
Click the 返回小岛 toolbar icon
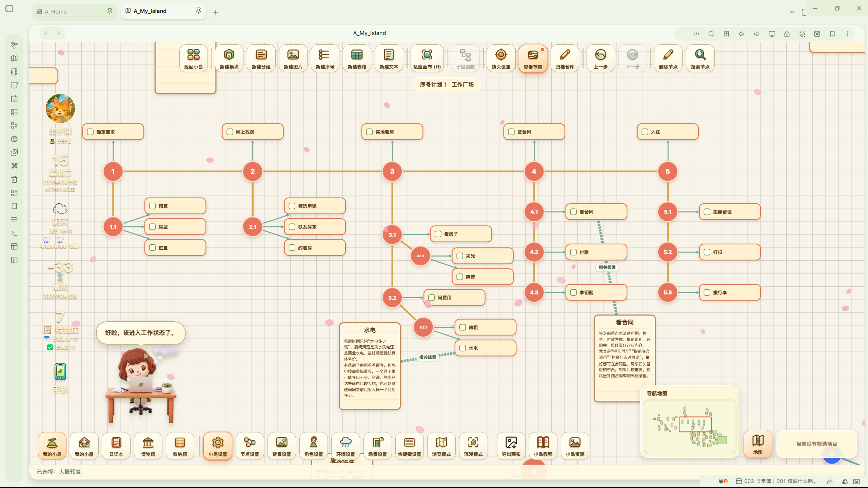point(193,58)
